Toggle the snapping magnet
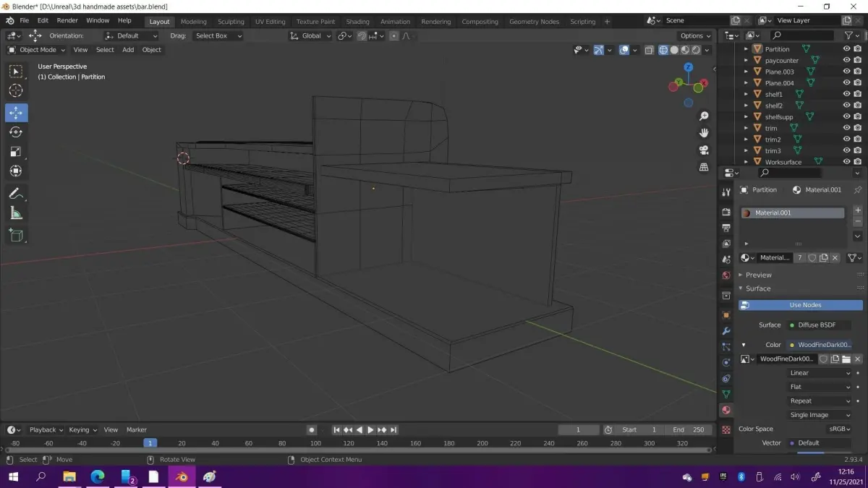This screenshot has width=868, height=488. click(x=362, y=35)
